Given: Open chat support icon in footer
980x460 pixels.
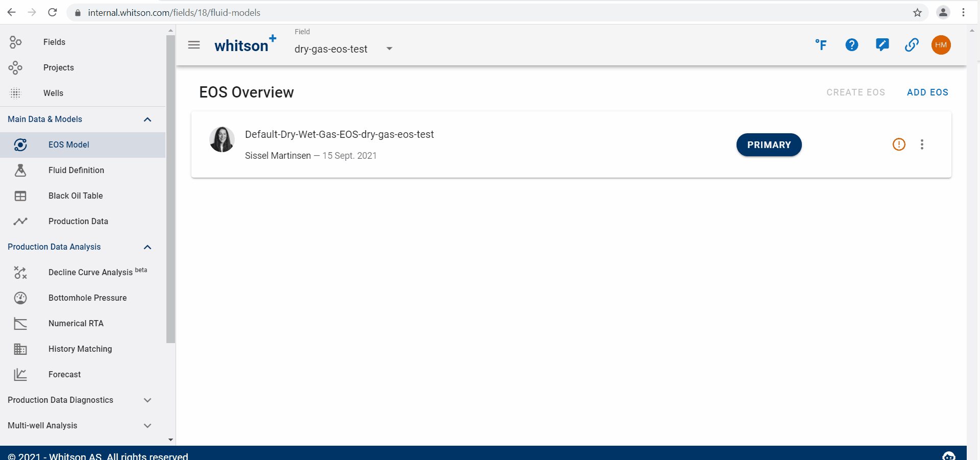Looking at the screenshot, I should point(949,456).
